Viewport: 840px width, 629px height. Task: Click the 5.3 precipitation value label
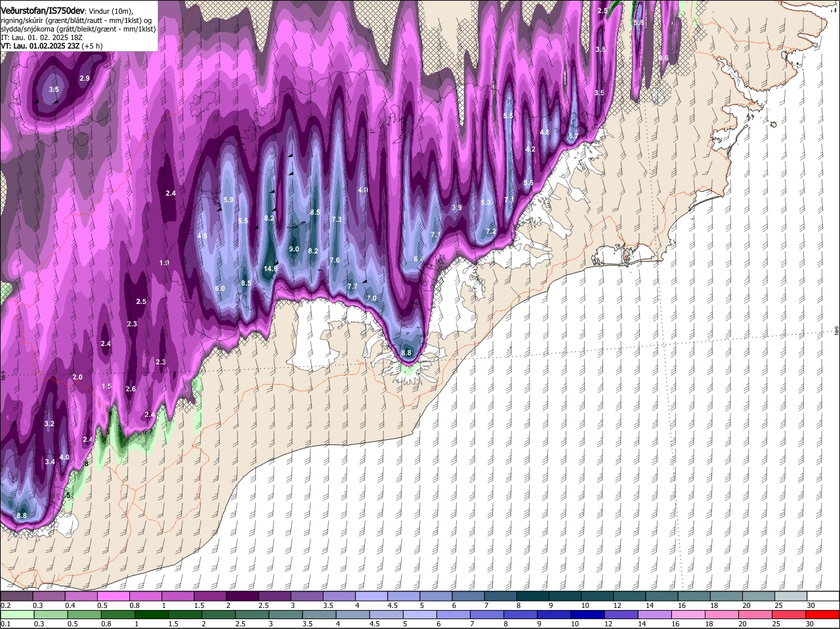coord(486,202)
